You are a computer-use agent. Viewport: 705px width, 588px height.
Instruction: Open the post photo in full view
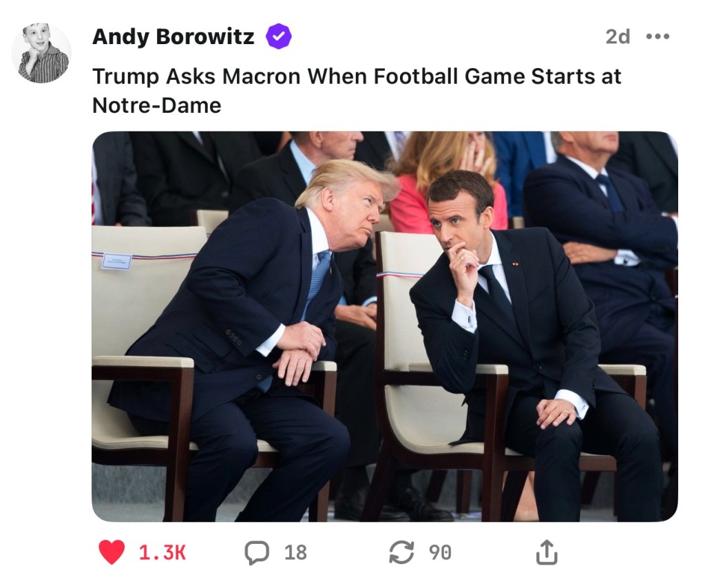coord(384,326)
